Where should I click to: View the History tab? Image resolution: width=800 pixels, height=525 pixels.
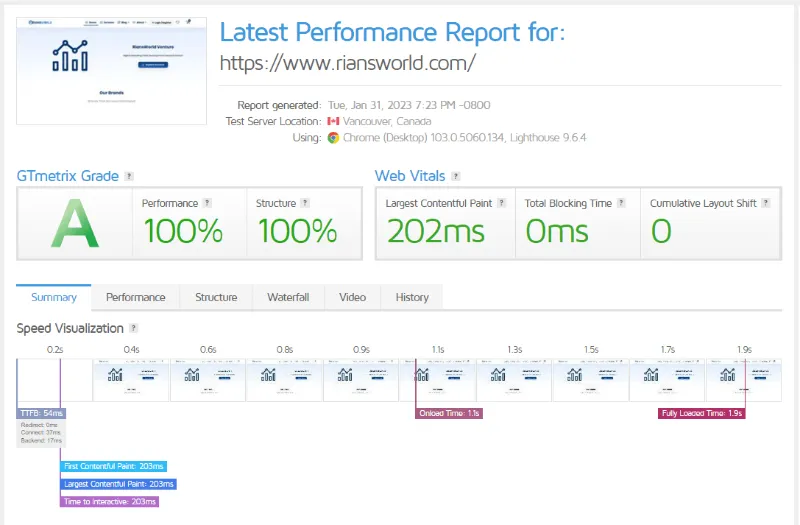[x=412, y=297]
